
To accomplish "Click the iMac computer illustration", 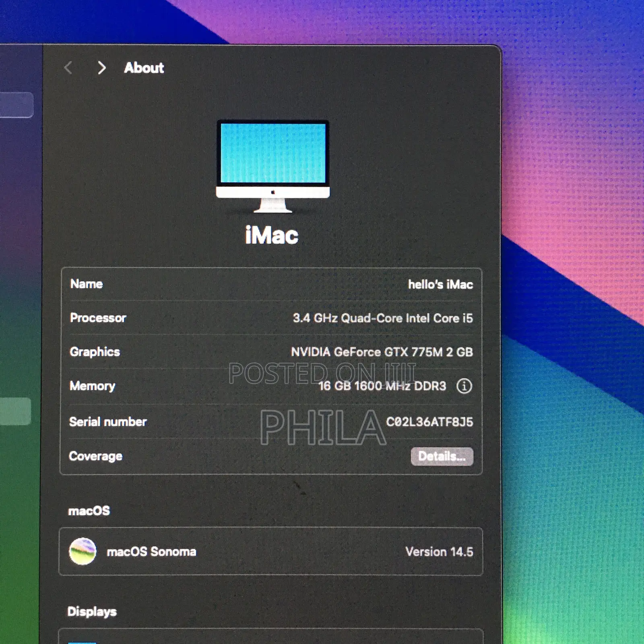I will coord(273,166).
